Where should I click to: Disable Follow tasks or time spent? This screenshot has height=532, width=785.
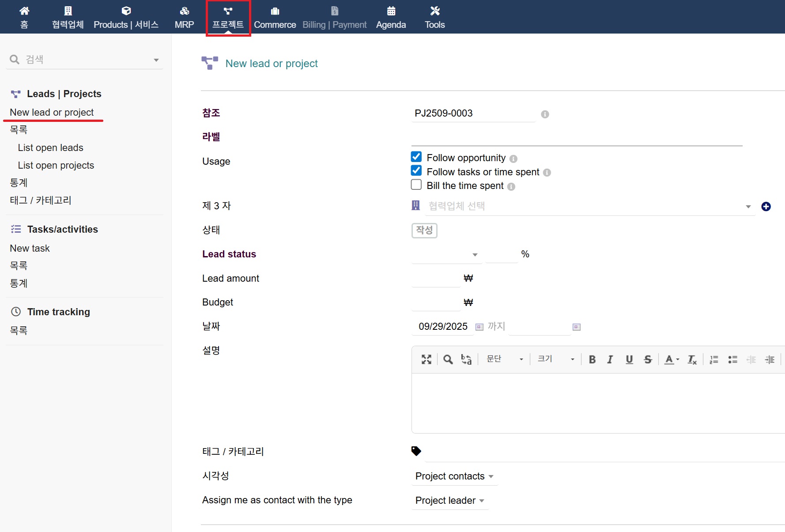[416, 171]
